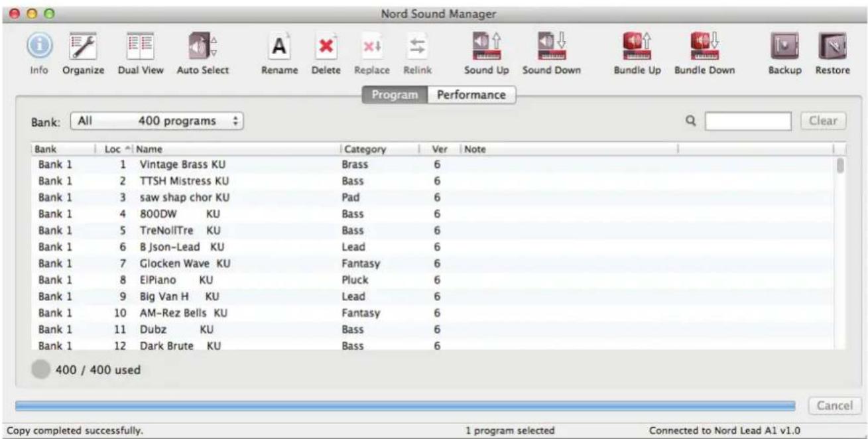Click the window zoom green button

click(48, 14)
